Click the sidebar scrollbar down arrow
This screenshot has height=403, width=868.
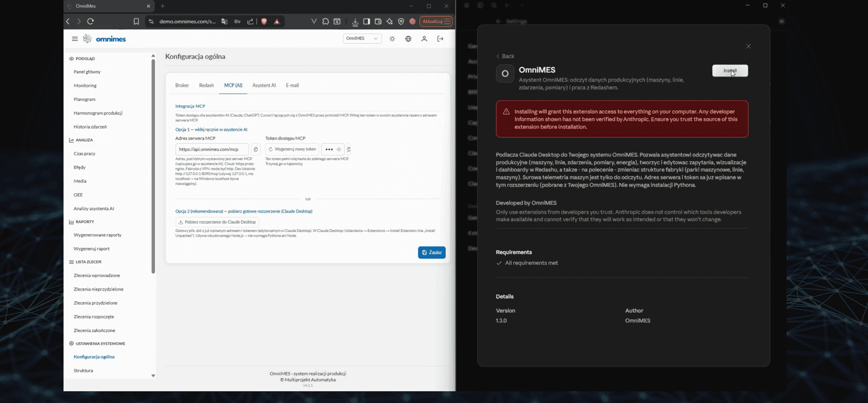(153, 375)
